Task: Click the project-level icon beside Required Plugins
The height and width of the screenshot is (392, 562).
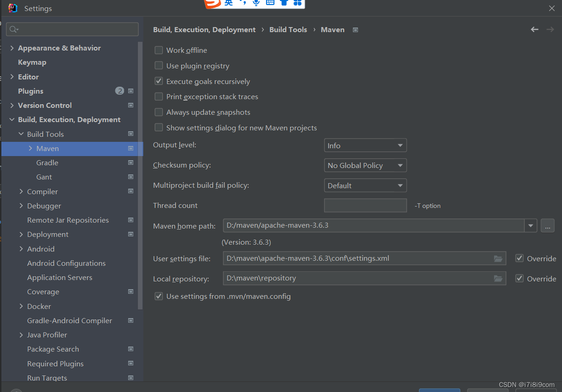Action: pos(131,364)
